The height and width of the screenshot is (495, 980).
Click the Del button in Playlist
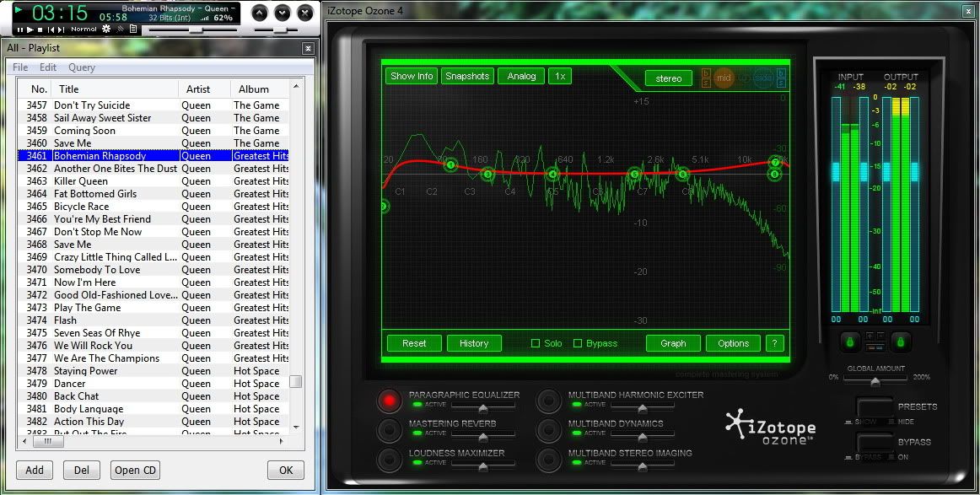(x=82, y=470)
